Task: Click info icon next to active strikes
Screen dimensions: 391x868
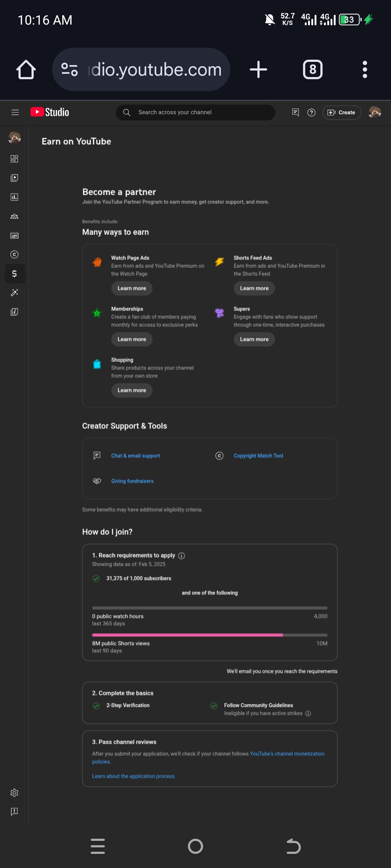Action: click(x=308, y=714)
